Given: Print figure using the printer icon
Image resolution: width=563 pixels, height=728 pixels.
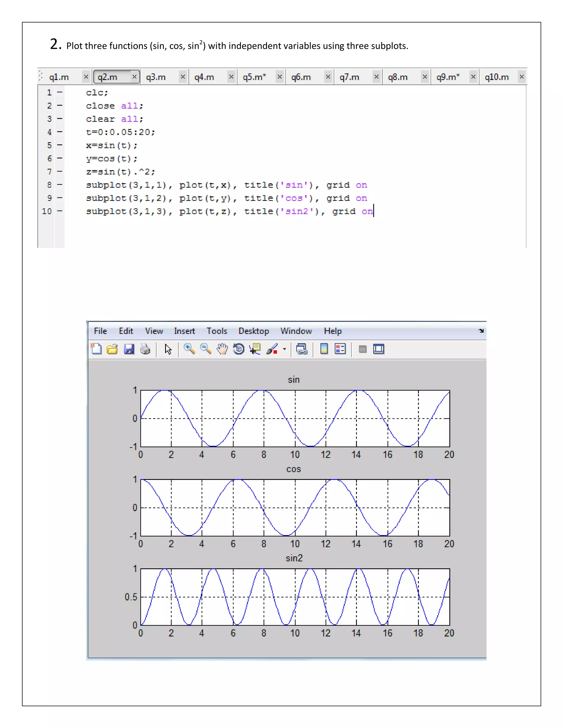Looking at the screenshot, I should point(145,349).
